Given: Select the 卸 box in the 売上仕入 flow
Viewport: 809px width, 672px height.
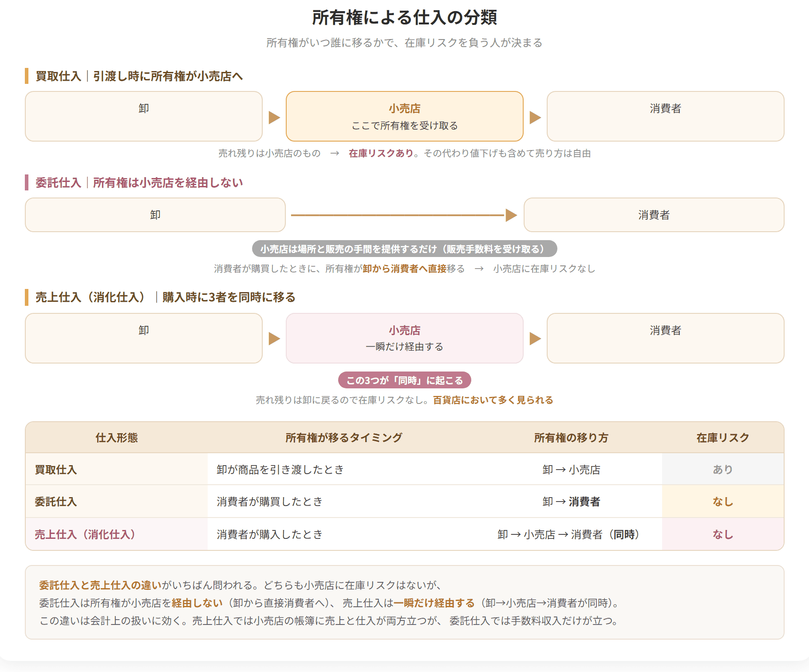Looking at the screenshot, I should click(144, 338).
